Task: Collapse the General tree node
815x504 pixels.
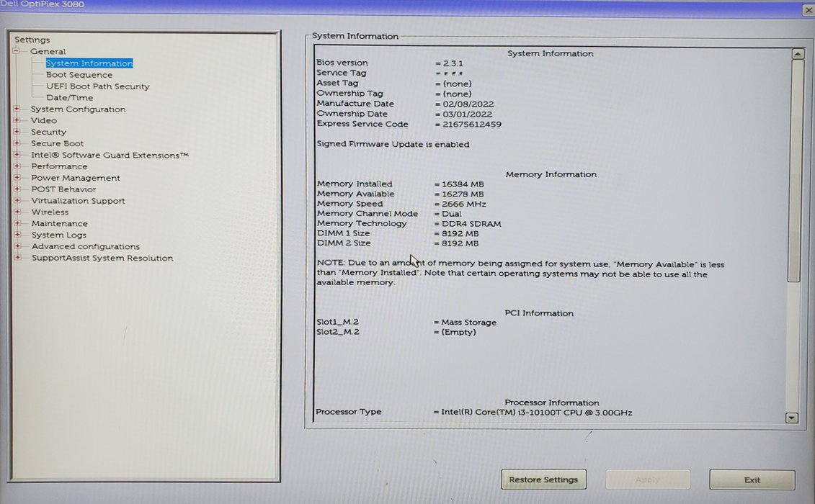Action: tap(16, 51)
